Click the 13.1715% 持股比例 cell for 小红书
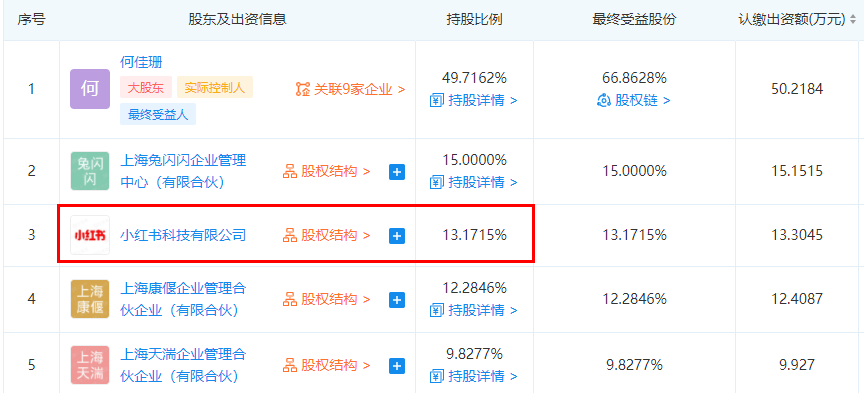This screenshot has height=393, width=864. 474,235
